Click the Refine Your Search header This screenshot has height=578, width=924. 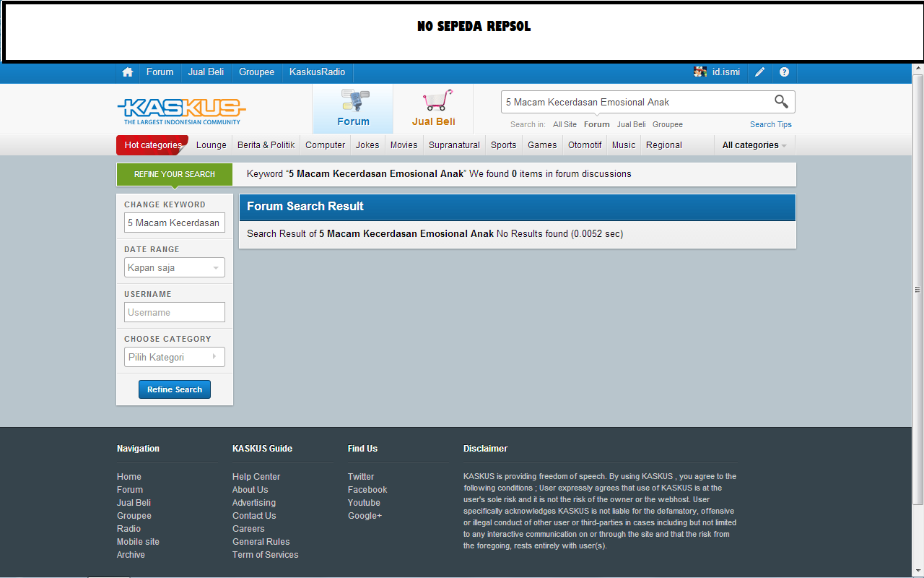175,174
